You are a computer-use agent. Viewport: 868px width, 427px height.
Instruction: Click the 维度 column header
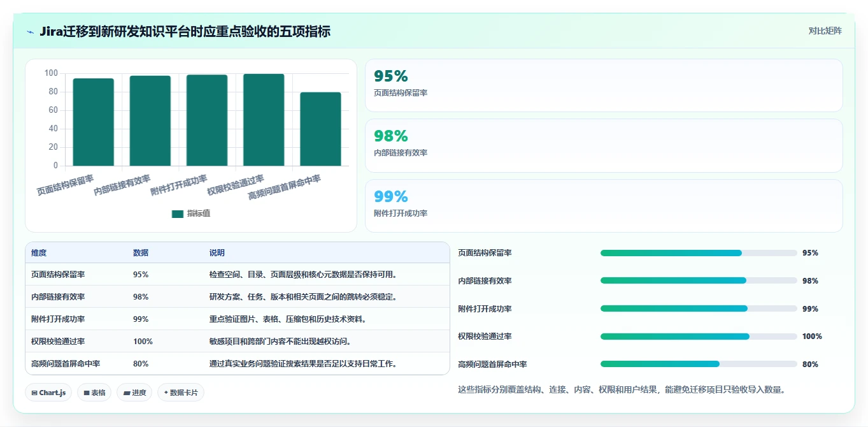tap(39, 253)
